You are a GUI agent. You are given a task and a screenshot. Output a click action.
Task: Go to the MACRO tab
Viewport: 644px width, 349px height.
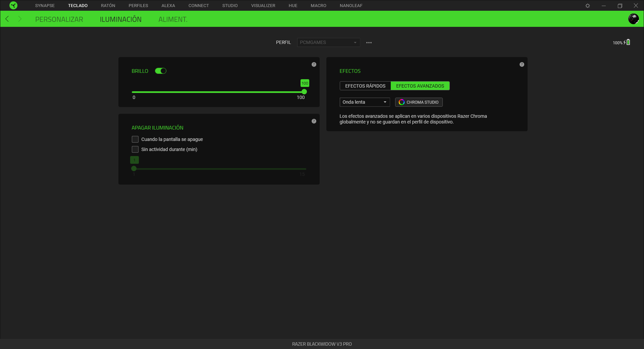pos(318,6)
